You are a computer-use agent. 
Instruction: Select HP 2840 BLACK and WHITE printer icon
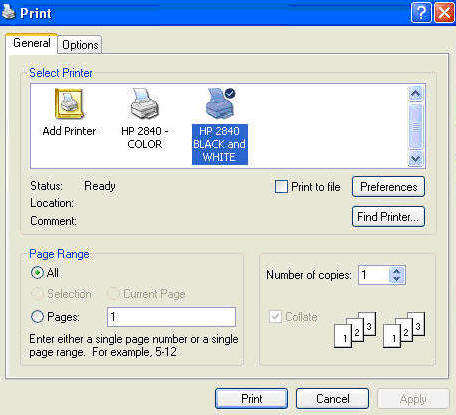[220, 104]
